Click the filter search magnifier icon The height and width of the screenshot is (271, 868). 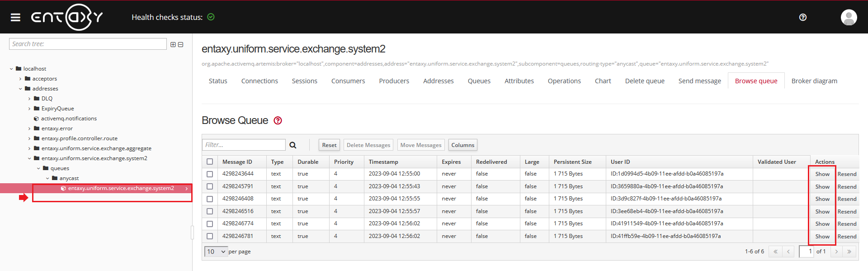[x=293, y=145]
